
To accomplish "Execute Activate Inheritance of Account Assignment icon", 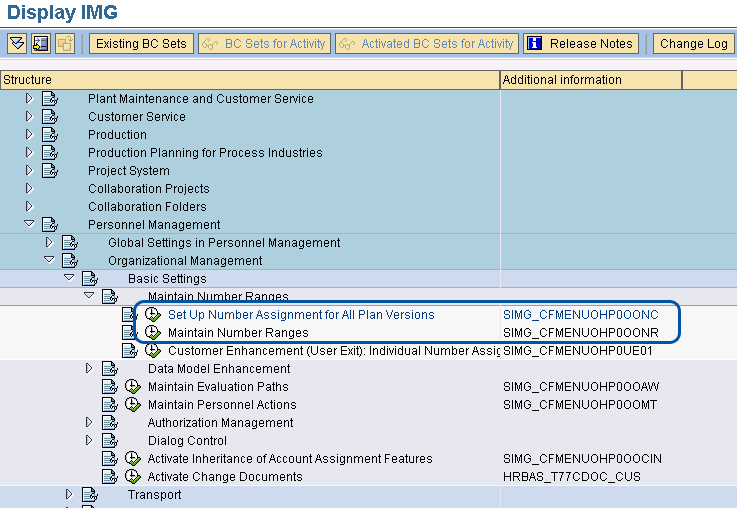I will click(132, 459).
